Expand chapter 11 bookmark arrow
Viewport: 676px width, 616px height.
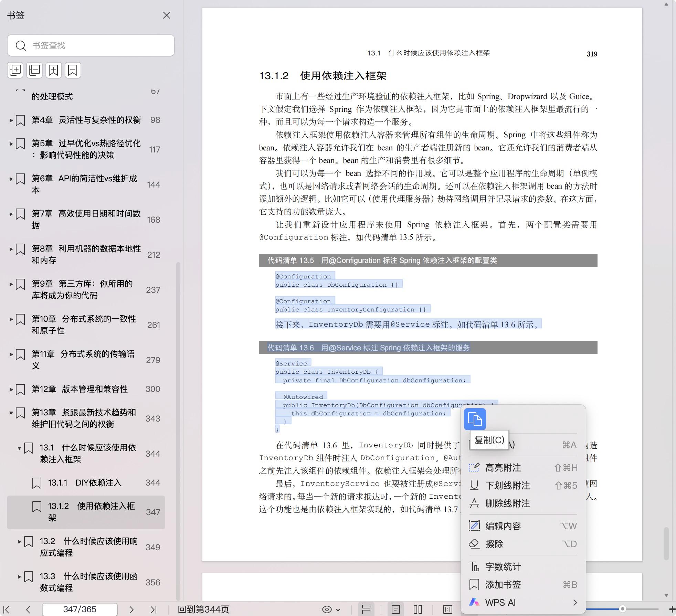[x=11, y=354]
